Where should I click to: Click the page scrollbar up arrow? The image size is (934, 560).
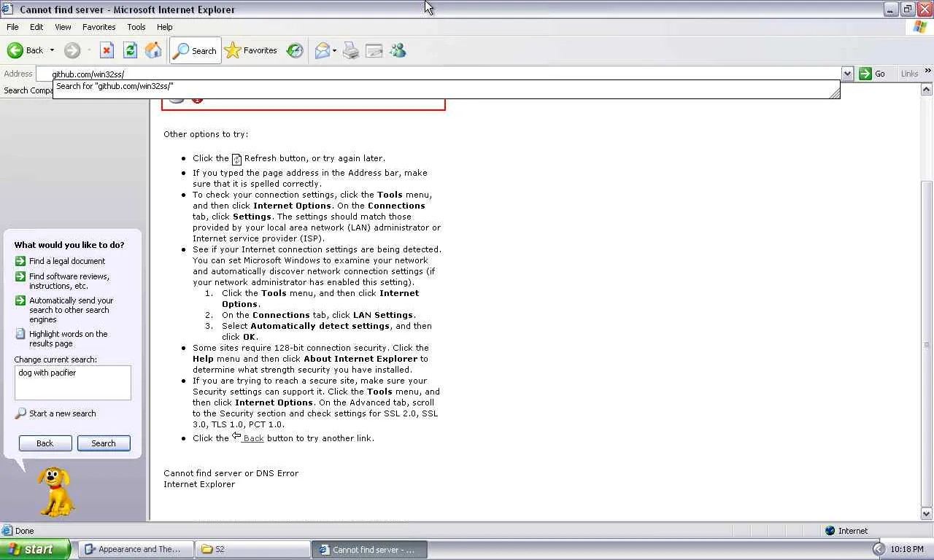[x=927, y=90]
